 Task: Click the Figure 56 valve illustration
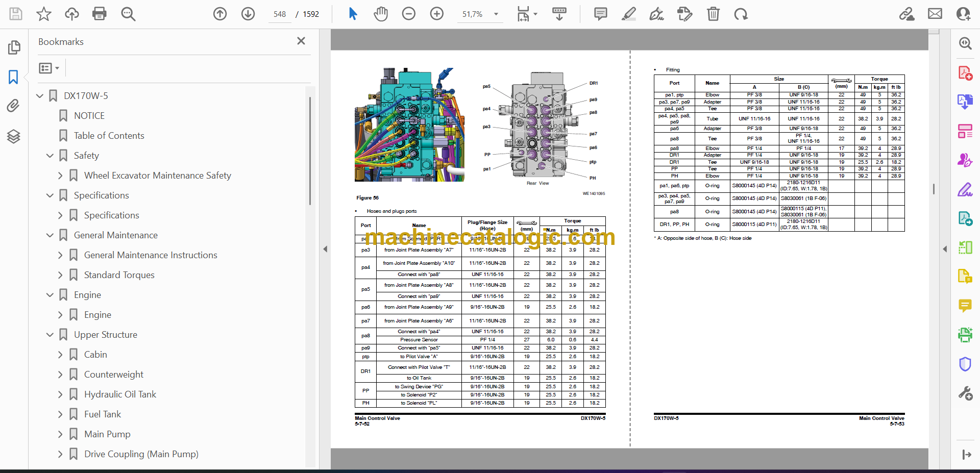[409, 125]
